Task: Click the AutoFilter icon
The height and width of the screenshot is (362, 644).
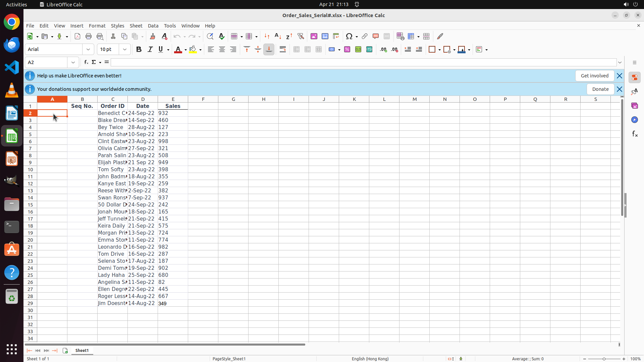Action: pos(301,36)
